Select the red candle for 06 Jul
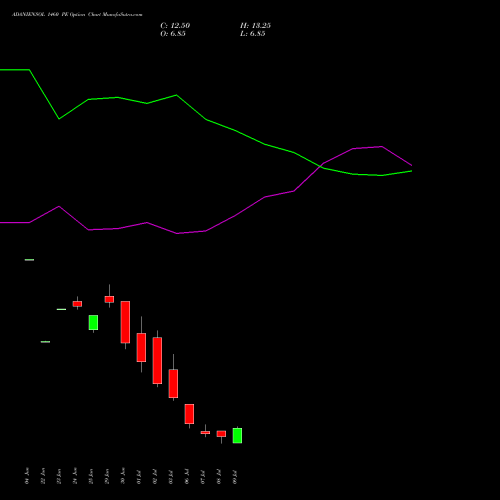 pos(189,414)
